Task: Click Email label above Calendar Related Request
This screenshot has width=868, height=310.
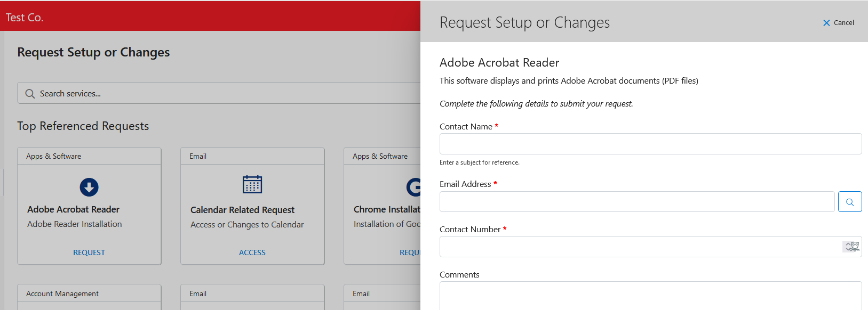Action: click(x=198, y=156)
